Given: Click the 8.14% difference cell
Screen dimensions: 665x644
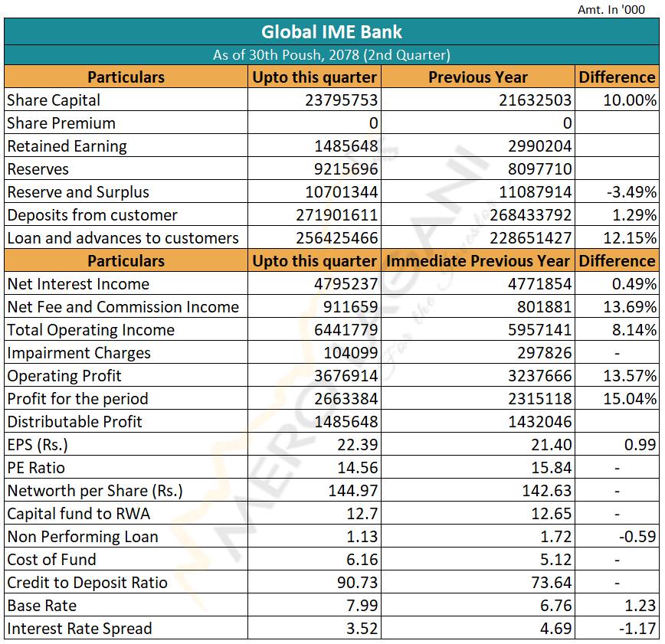Looking at the screenshot, I should pos(634,330).
